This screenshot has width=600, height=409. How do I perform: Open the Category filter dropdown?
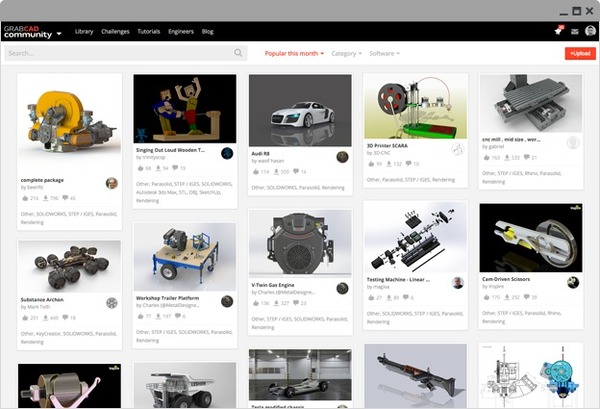[x=346, y=54]
